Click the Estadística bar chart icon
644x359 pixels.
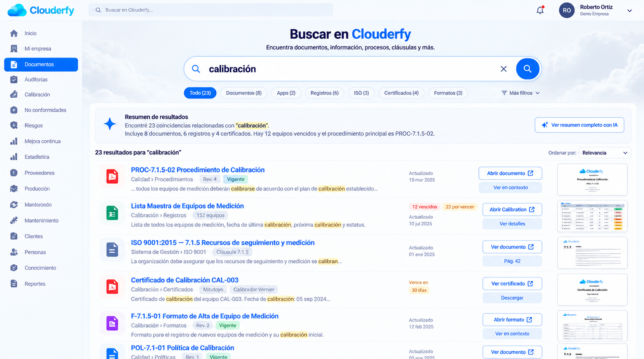coord(14,157)
